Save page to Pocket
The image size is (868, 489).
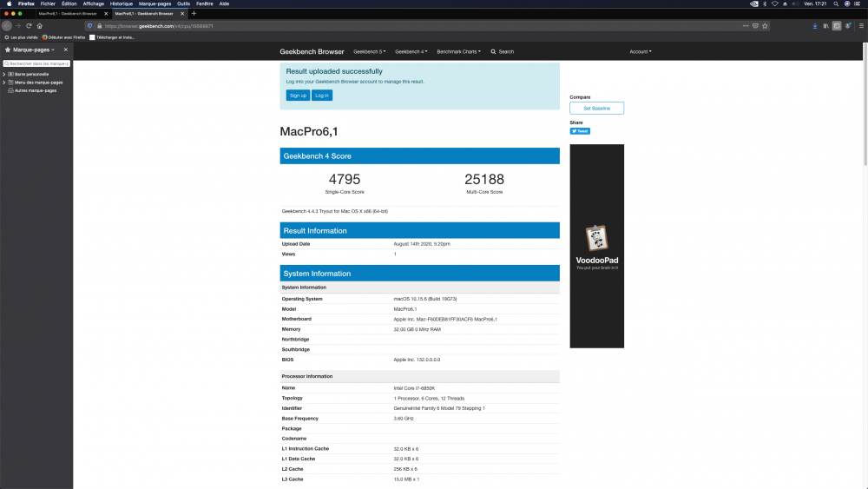pyautogui.click(x=755, y=26)
